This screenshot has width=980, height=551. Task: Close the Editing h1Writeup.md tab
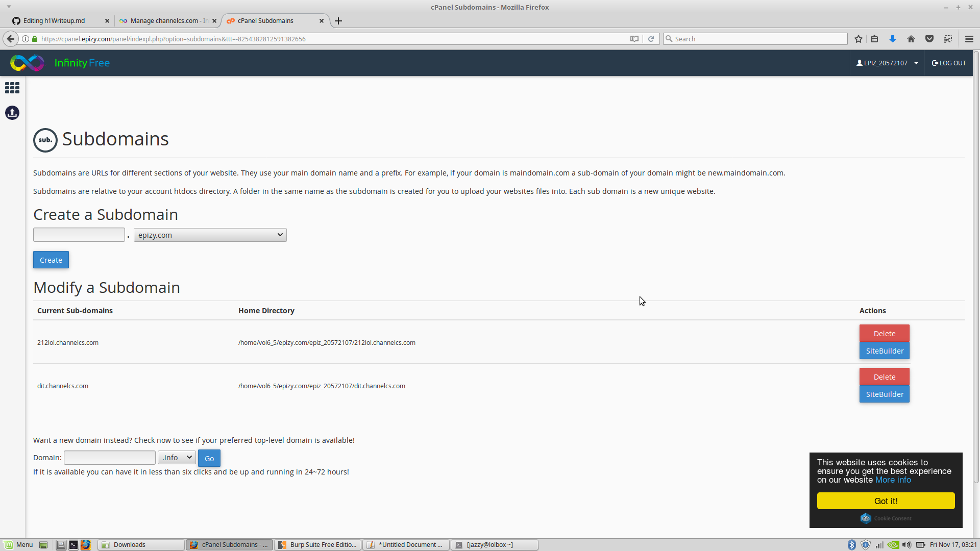pos(107,21)
